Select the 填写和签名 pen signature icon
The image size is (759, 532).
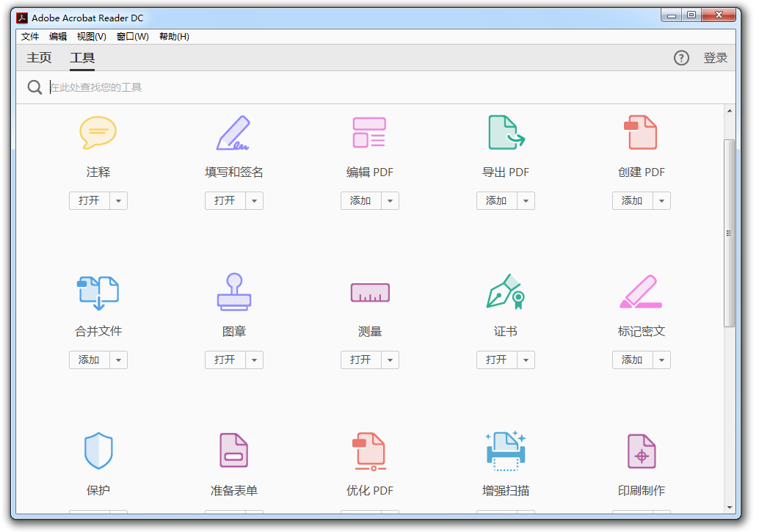click(x=233, y=133)
